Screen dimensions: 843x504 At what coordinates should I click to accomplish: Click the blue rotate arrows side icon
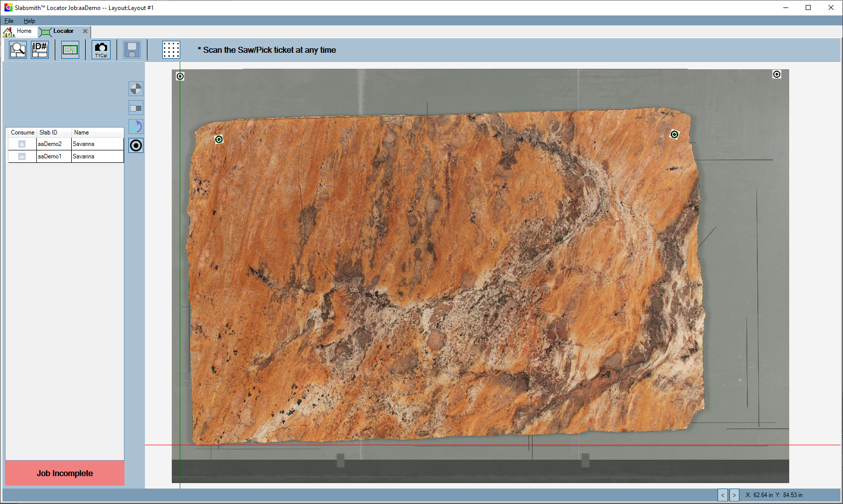[136, 126]
